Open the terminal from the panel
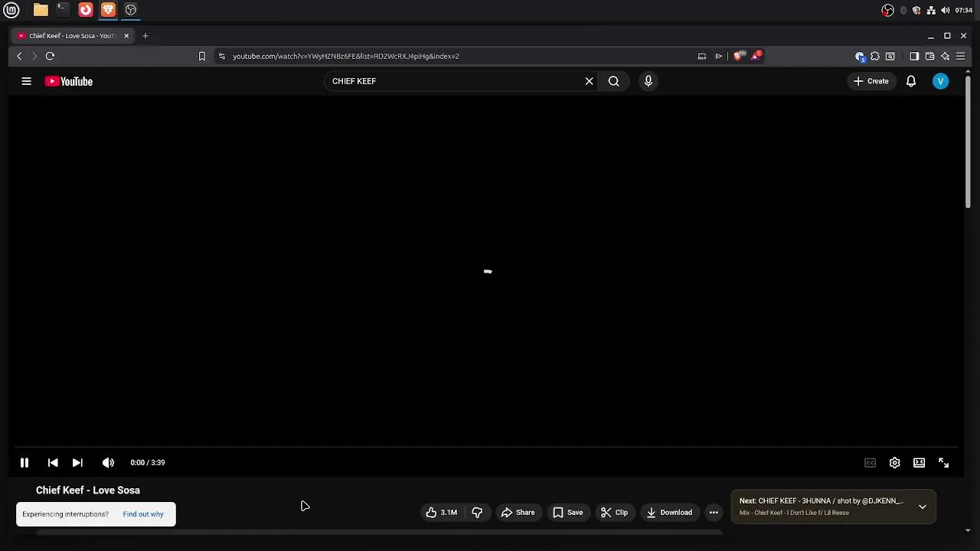980x551 pixels. pos(63,10)
